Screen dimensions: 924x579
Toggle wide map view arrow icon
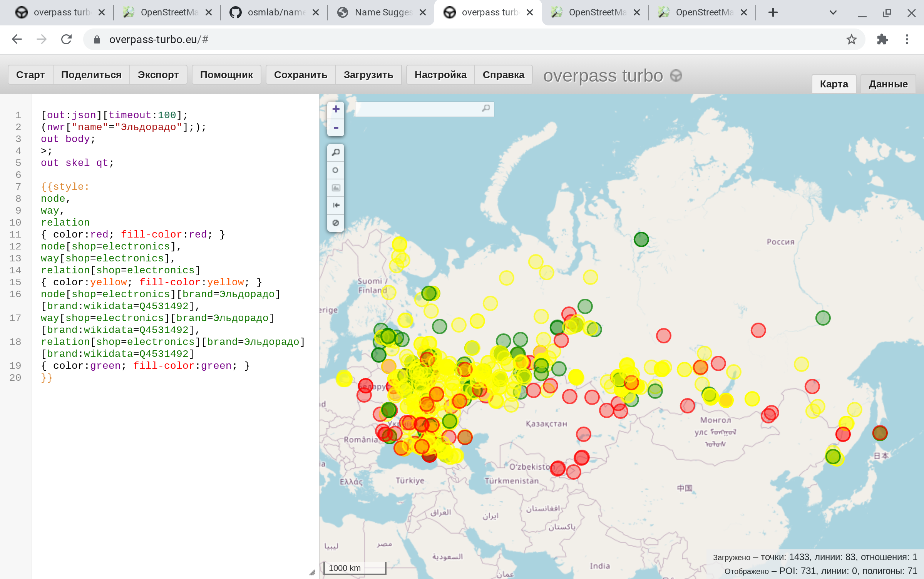pos(336,205)
